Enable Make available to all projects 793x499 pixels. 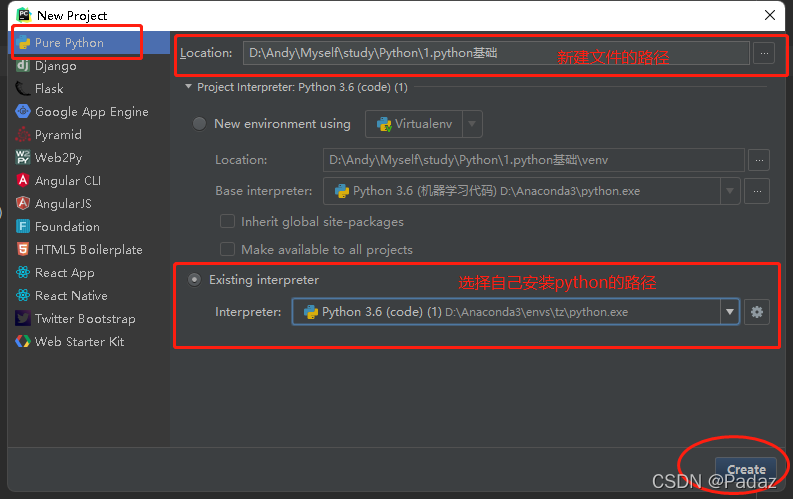[x=227, y=249]
